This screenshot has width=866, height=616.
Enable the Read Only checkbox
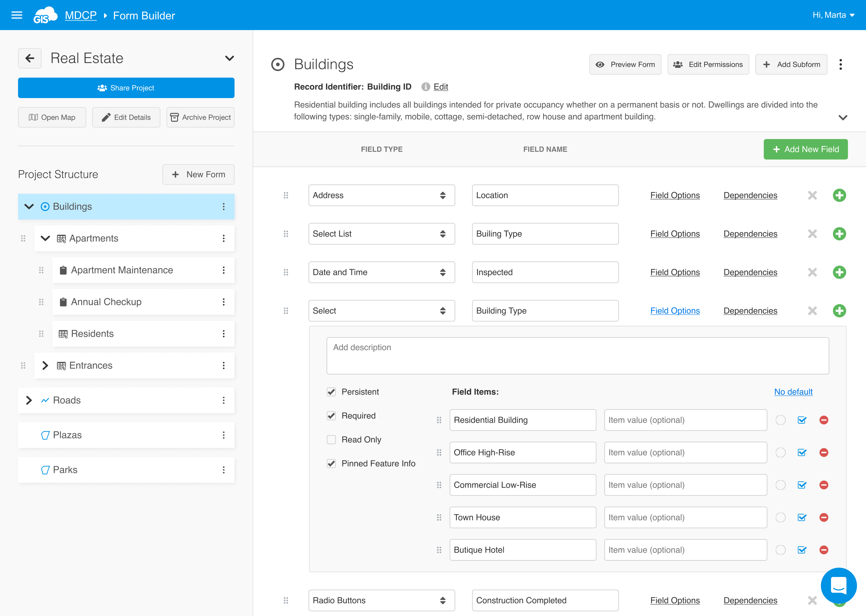(x=331, y=439)
